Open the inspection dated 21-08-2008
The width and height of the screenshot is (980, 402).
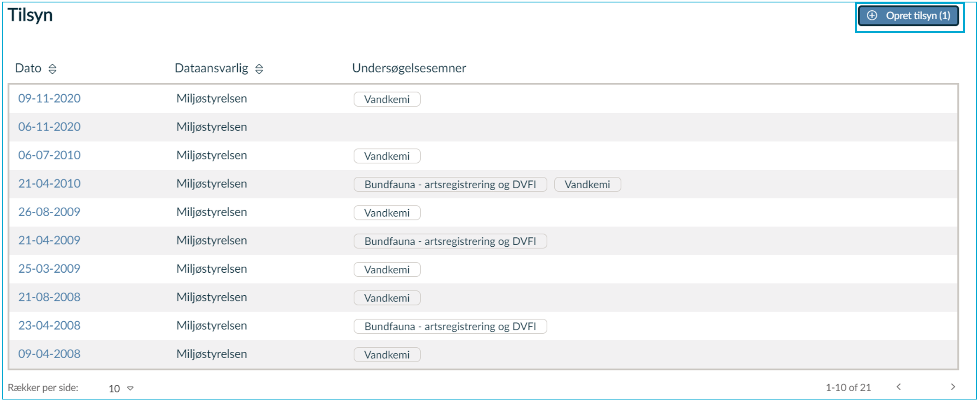click(x=49, y=297)
